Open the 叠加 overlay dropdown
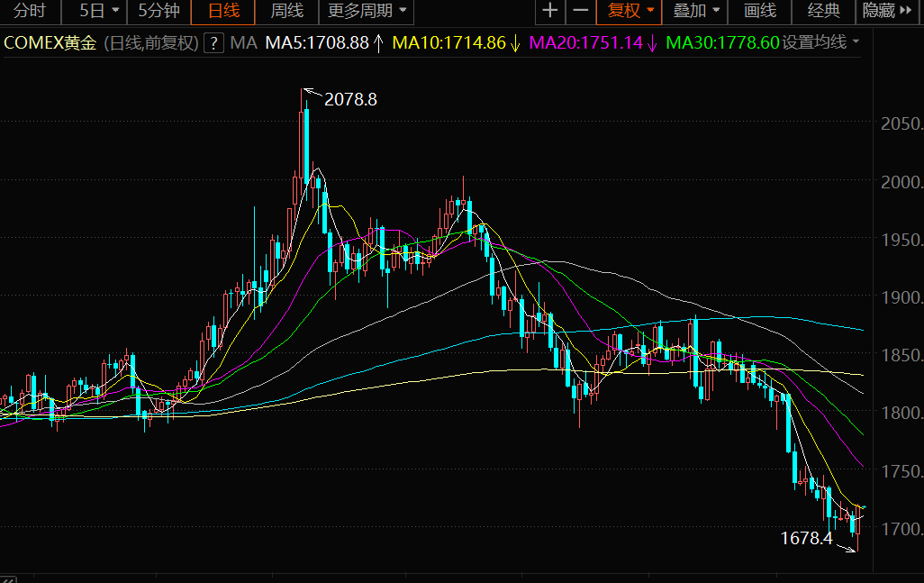 tap(696, 12)
